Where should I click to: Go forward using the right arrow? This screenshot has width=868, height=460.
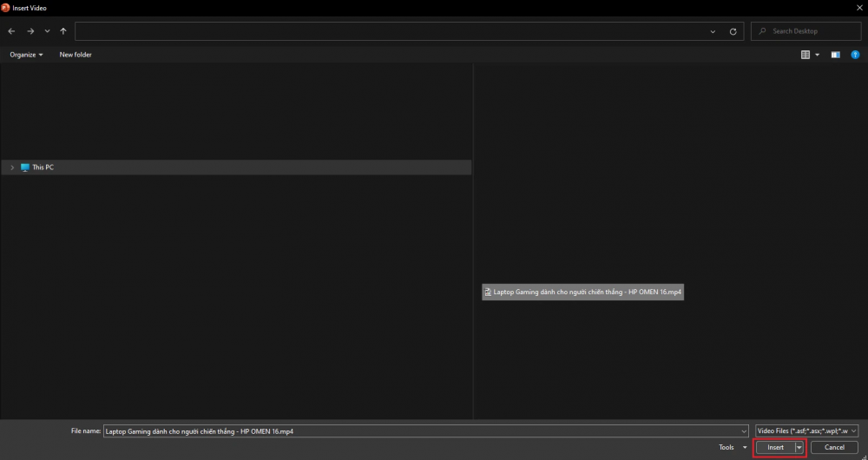coord(30,31)
